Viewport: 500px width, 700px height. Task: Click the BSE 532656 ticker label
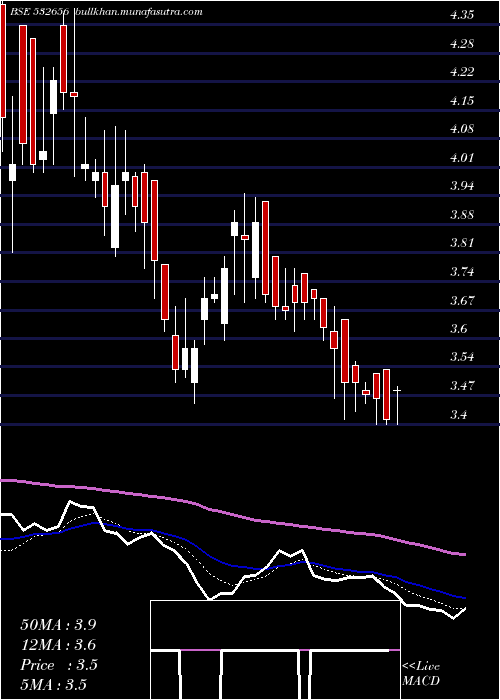pyautogui.click(x=38, y=12)
